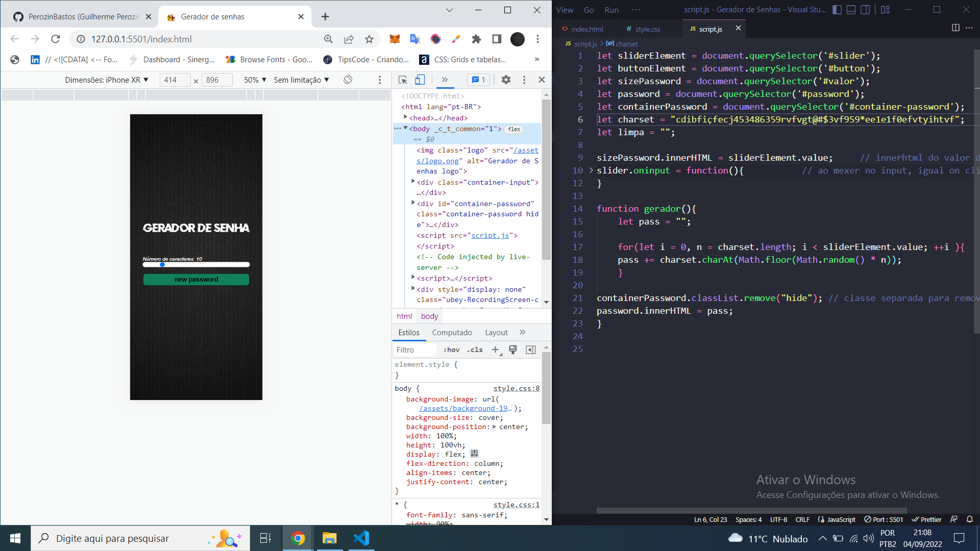This screenshot has height=551, width=980.
Task: Toggle the .cls classes button
Action: pyautogui.click(x=475, y=349)
